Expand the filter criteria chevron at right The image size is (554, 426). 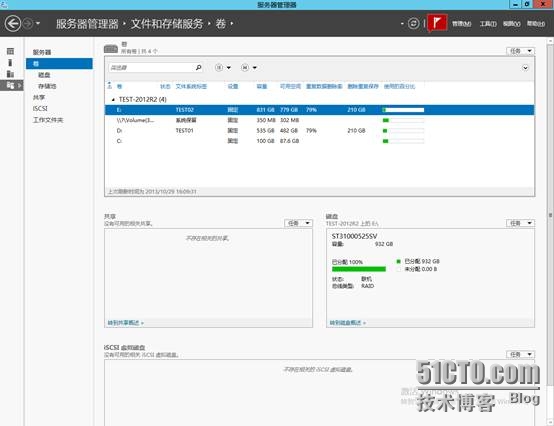pyautogui.click(x=525, y=68)
